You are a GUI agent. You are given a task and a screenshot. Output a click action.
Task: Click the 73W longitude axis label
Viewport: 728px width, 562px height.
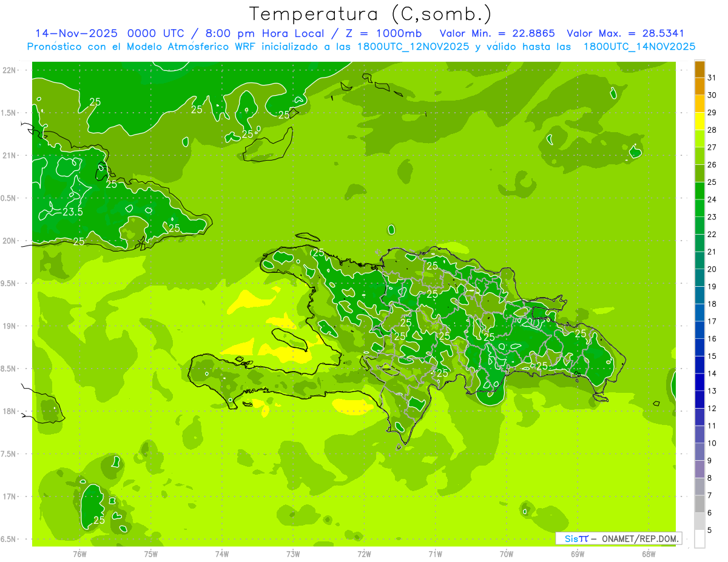coord(293,554)
